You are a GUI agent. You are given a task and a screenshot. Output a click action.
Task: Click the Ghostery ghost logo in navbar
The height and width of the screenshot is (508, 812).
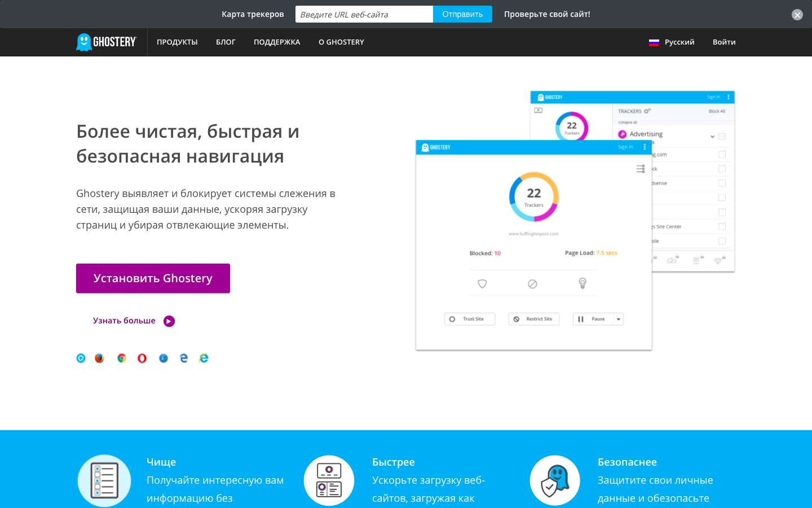click(x=84, y=42)
